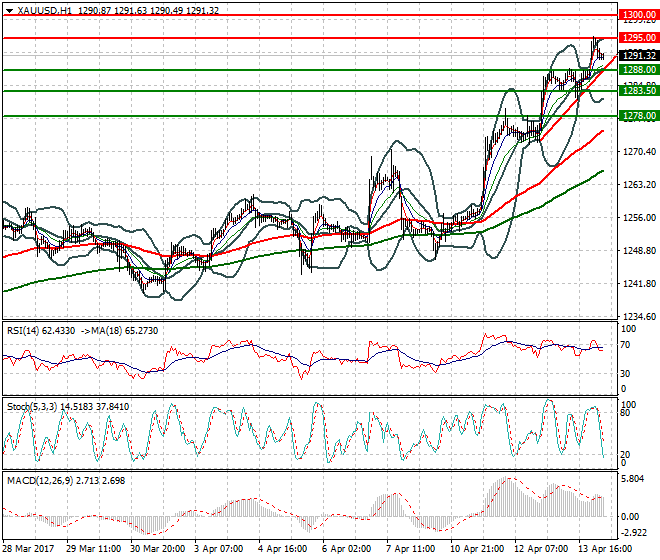Click the Stochastic 80 level scale value
This screenshot has height=560, width=660.
[x=625, y=413]
